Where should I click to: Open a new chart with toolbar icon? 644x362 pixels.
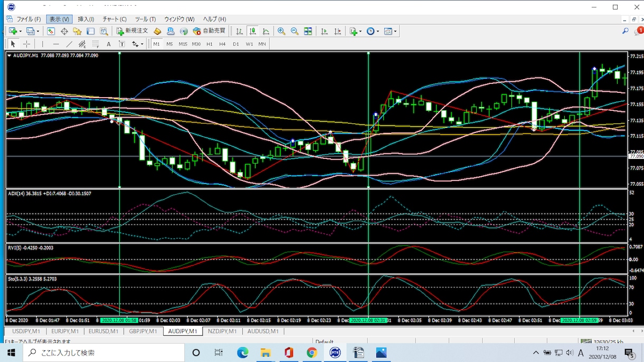(x=13, y=32)
